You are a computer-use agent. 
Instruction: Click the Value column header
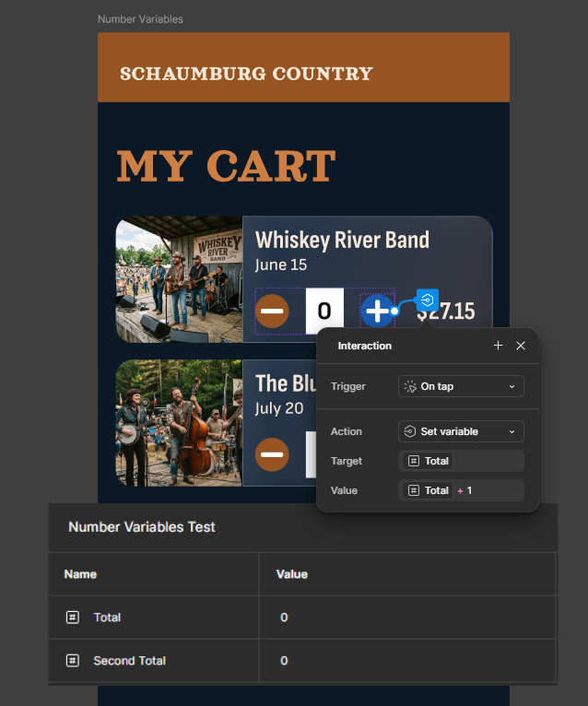pos(292,574)
